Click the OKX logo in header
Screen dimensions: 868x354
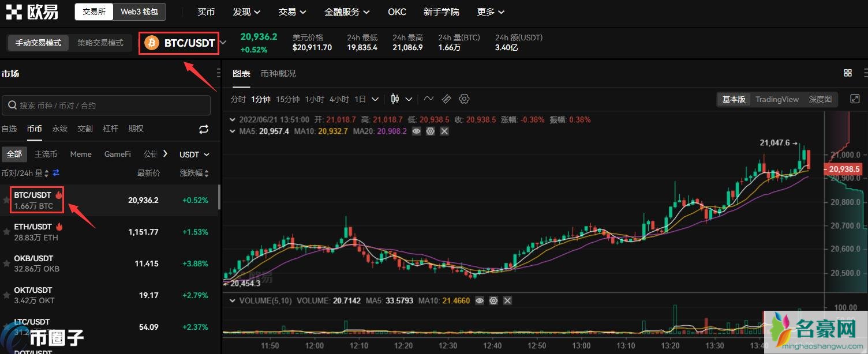tap(32, 12)
